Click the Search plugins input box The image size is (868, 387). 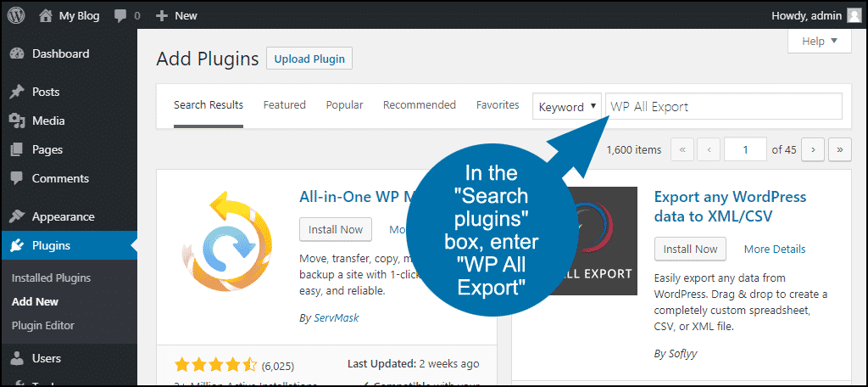click(x=724, y=106)
